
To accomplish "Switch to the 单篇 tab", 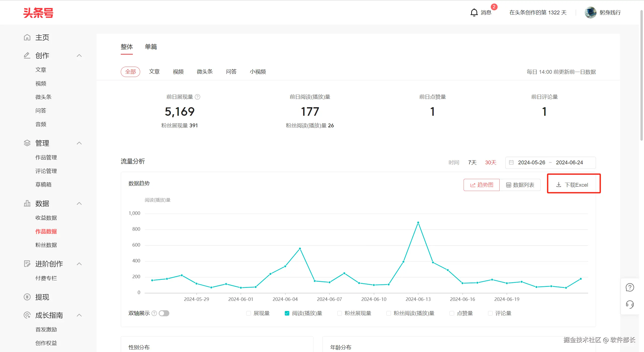I will (x=151, y=47).
